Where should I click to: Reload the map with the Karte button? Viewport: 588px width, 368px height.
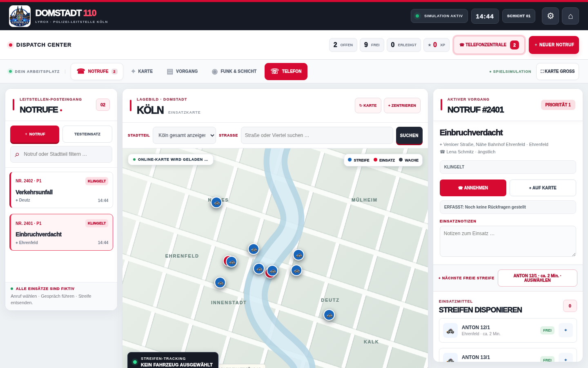(x=368, y=105)
